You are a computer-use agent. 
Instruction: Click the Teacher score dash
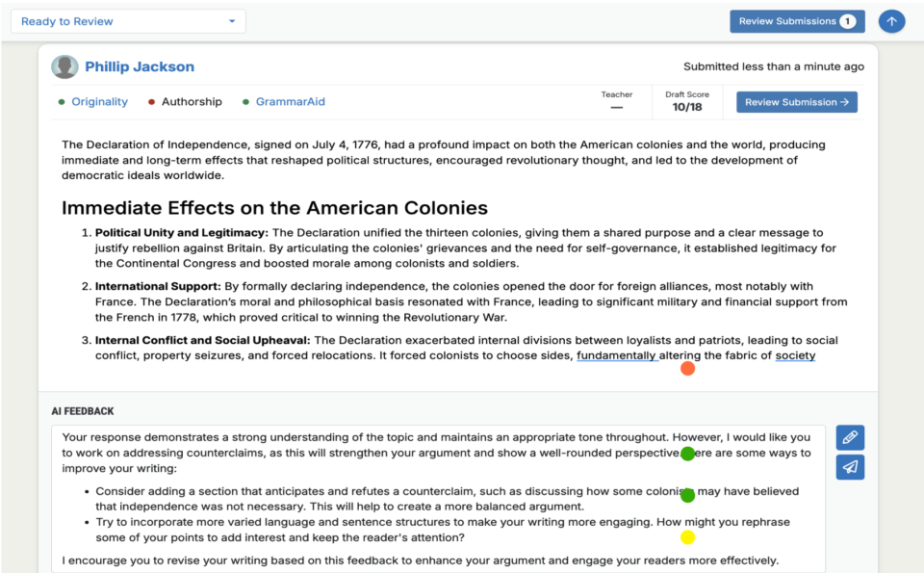tap(616, 107)
